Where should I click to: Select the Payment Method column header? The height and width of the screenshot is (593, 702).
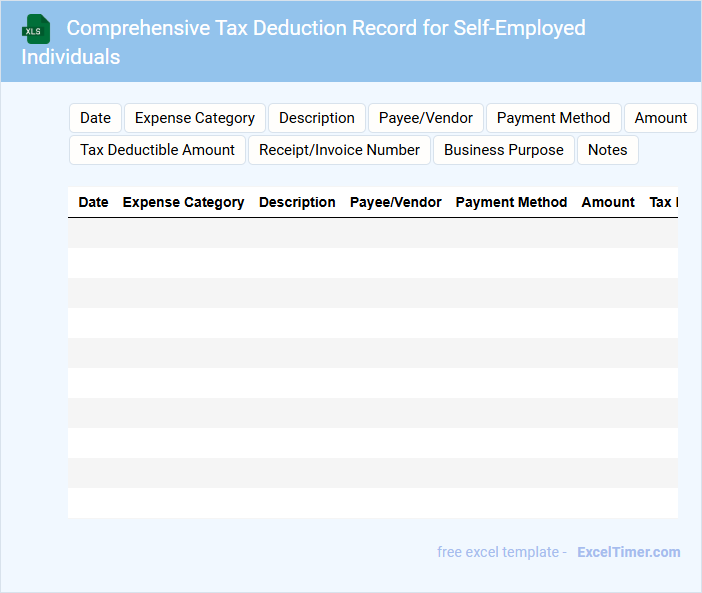click(511, 202)
